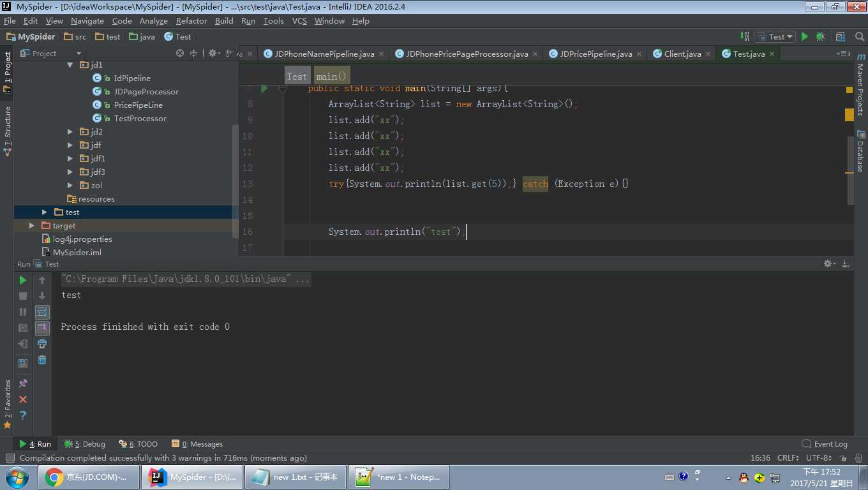Toggle soft-wrap in Run console
This screenshot has width=868, height=490.
click(x=42, y=312)
